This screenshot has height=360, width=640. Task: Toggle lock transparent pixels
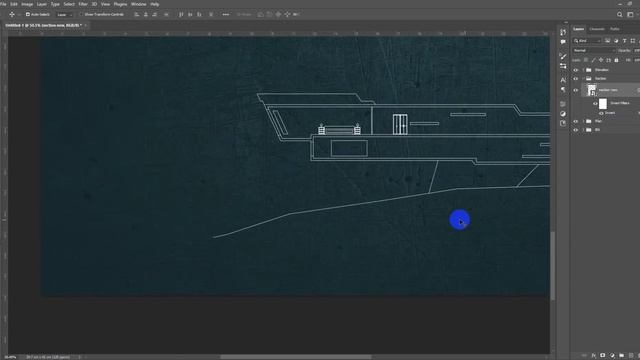tap(586, 60)
